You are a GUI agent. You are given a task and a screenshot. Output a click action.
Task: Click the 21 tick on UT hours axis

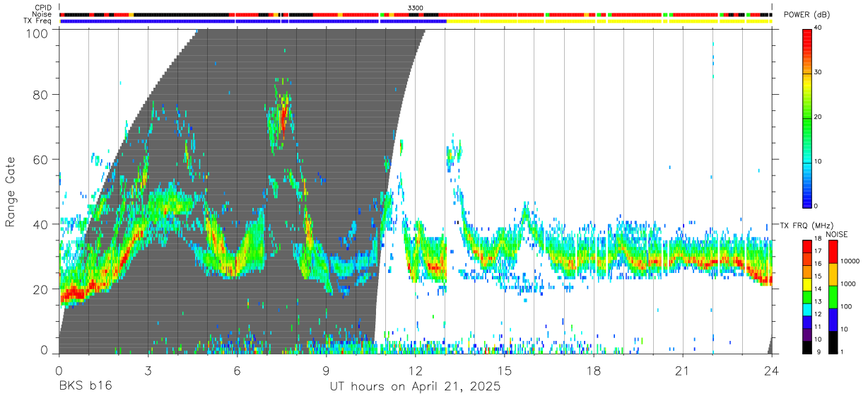click(x=683, y=371)
